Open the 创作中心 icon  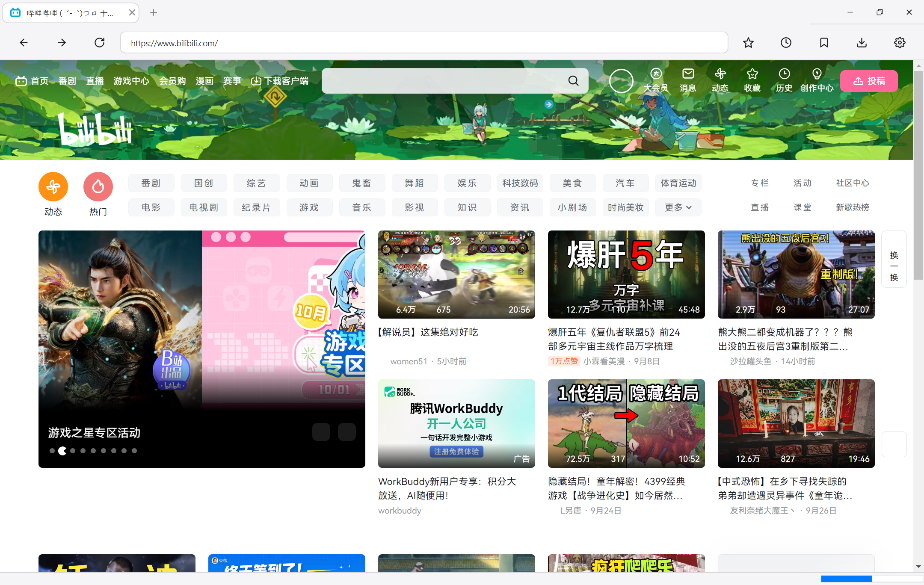817,80
